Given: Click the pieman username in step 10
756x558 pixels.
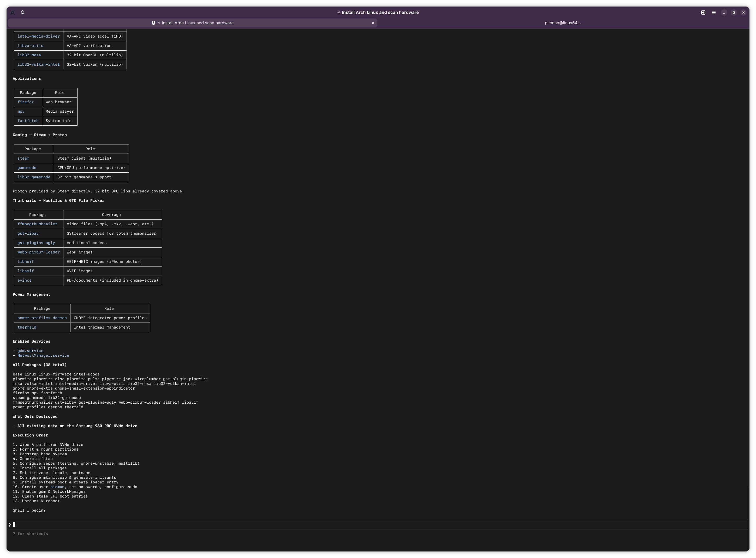Looking at the screenshot, I should click(57, 487).
